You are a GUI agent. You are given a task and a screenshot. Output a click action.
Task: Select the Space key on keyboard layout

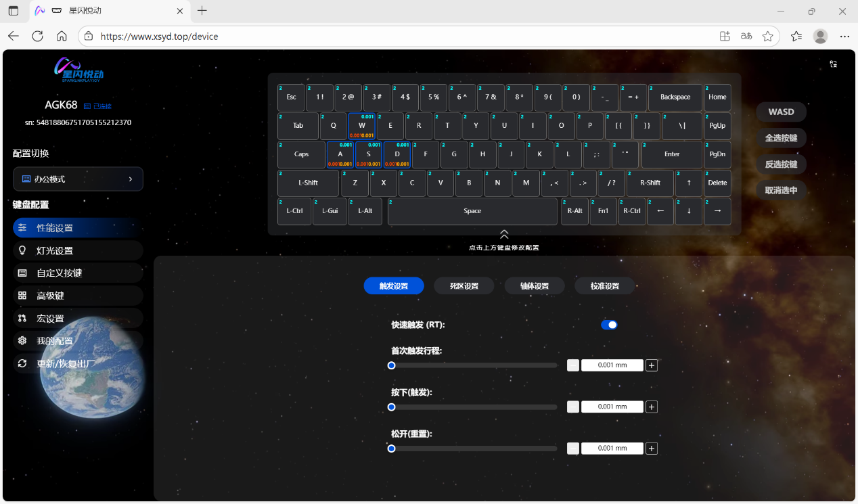click(x=472, y=211)
